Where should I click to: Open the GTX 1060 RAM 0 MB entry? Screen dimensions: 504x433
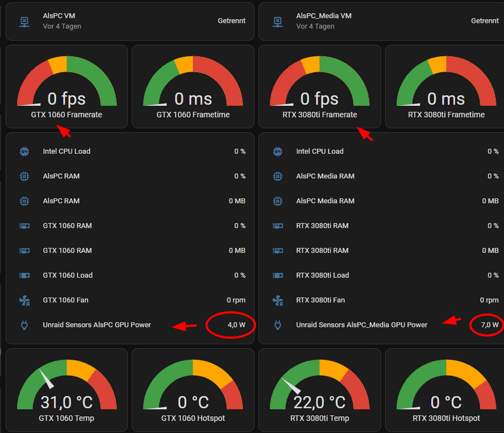point(130,251)
